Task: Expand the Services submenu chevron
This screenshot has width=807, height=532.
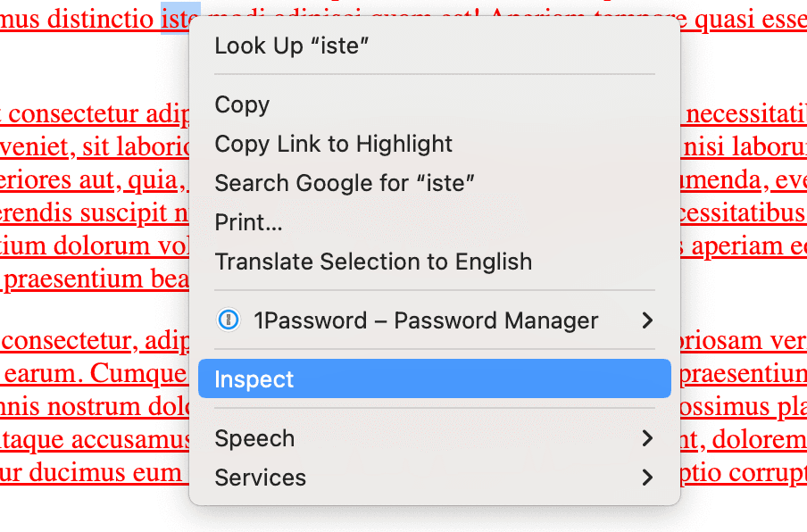Action: click(x=649, y=478)
